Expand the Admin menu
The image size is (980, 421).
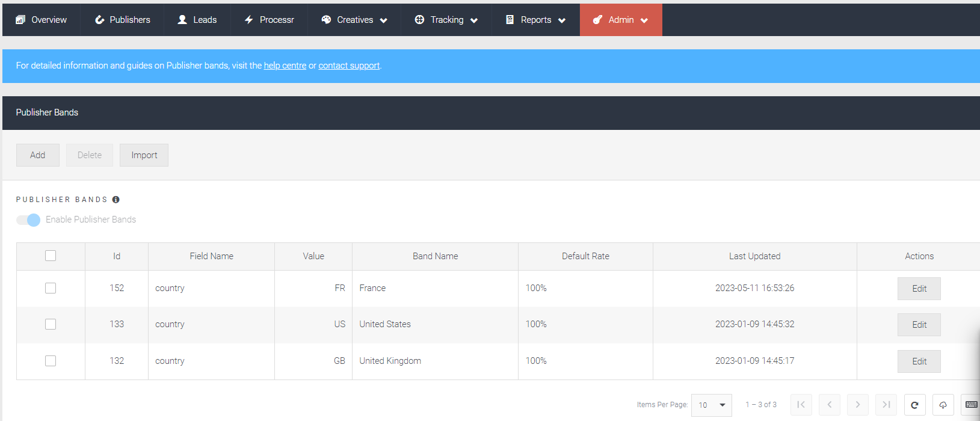click(621, 20)
